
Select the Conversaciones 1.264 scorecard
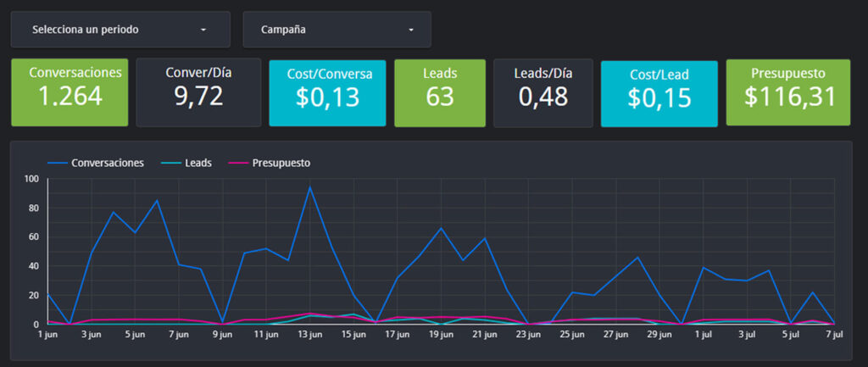[x=70, y=92]
